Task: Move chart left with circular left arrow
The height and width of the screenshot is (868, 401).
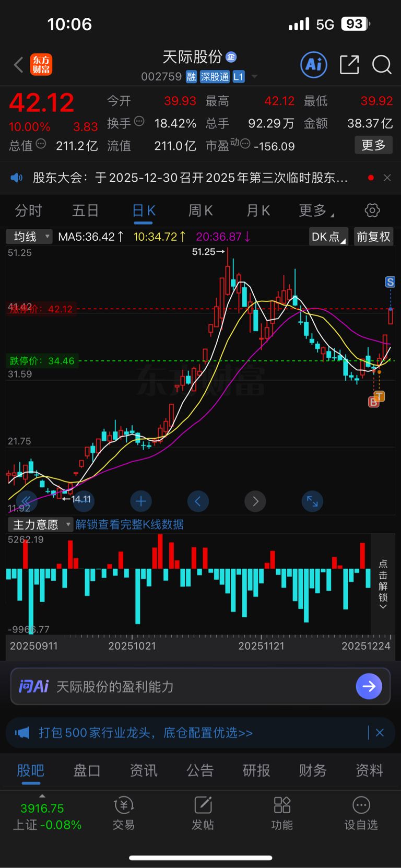Action: (x=198, y=501)
